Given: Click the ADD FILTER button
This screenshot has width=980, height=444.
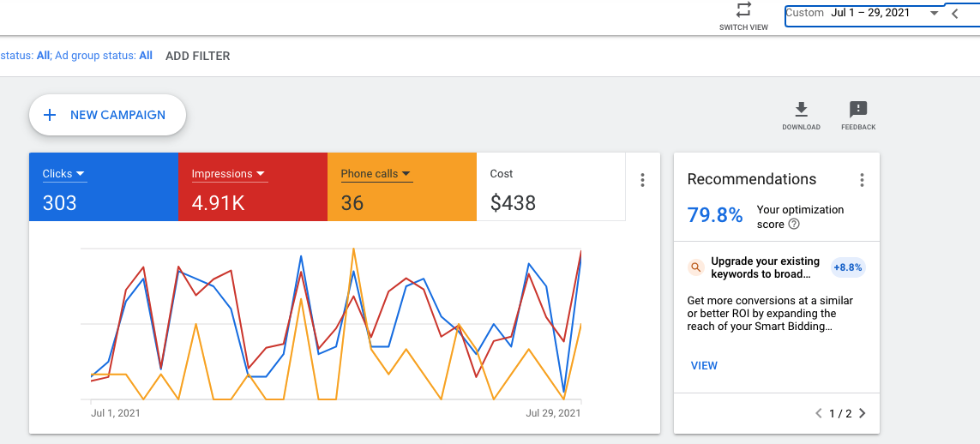Looking at the screenshot, I should point(197,56).
